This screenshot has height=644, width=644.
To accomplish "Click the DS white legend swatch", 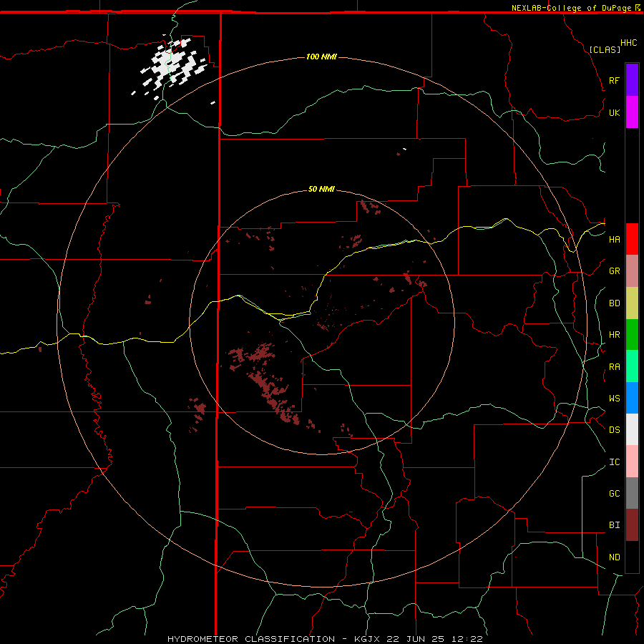I will point(632,429).
